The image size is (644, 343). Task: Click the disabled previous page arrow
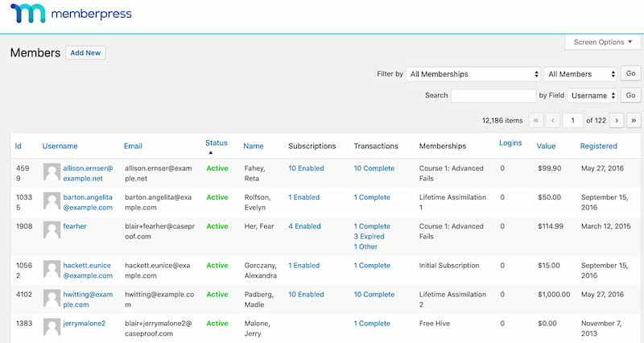click(553, 120)
